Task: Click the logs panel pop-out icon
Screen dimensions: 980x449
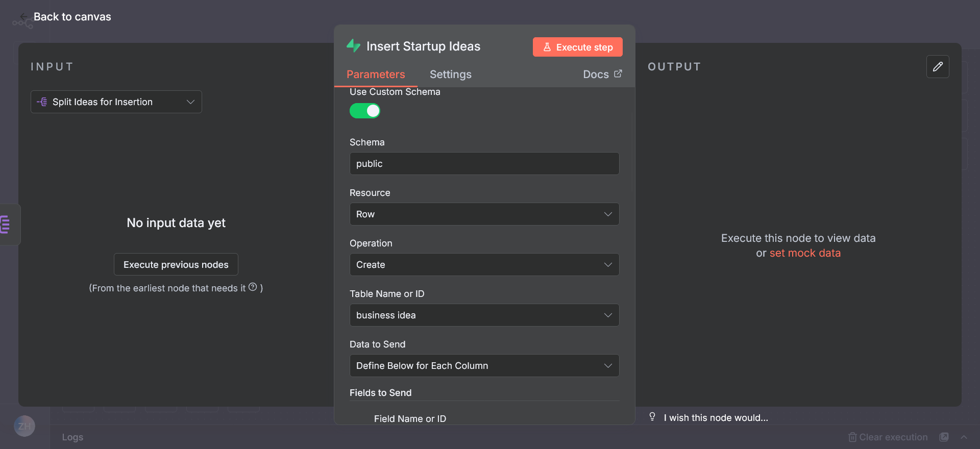Action: 944,437
